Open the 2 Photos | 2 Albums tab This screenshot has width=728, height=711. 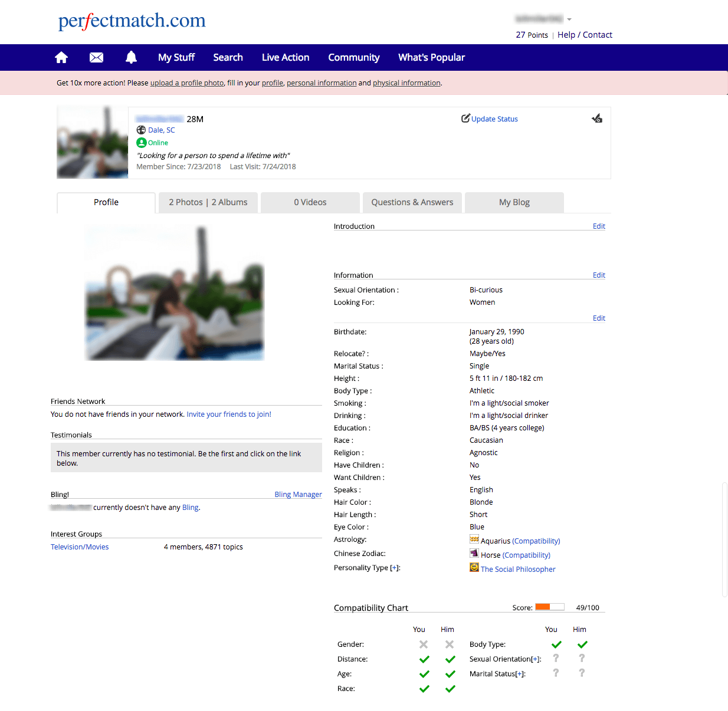click(208, 202)
